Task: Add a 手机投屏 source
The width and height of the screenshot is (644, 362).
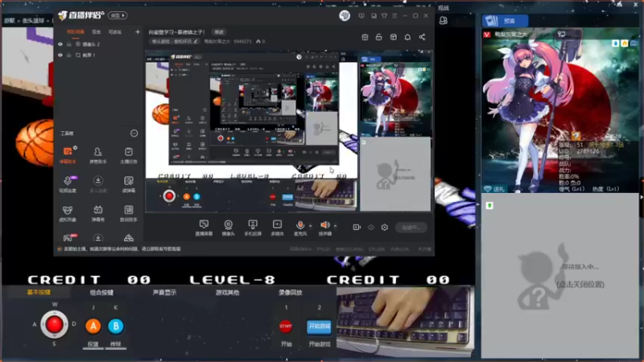Action: [x=253, y=228]
